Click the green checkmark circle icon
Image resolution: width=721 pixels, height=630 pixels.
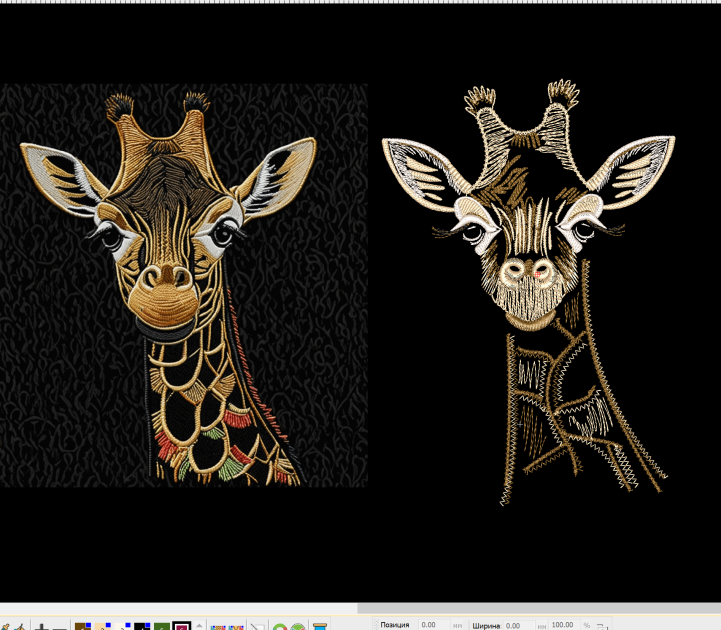(x=298, y=627)
